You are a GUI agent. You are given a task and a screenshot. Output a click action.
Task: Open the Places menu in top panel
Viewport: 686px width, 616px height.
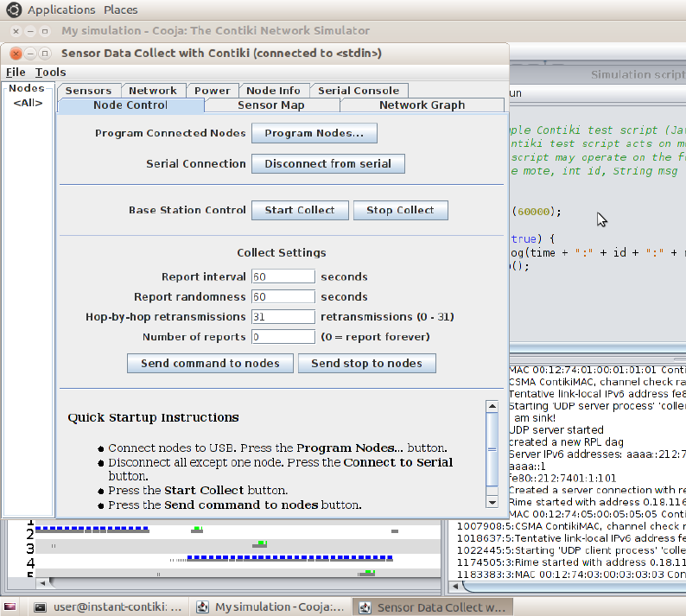coord(120,10)
